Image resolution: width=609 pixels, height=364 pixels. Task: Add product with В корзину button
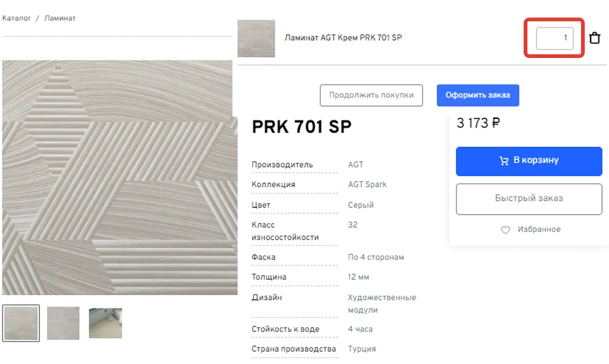pyautogui.click(x=529, y=161)
